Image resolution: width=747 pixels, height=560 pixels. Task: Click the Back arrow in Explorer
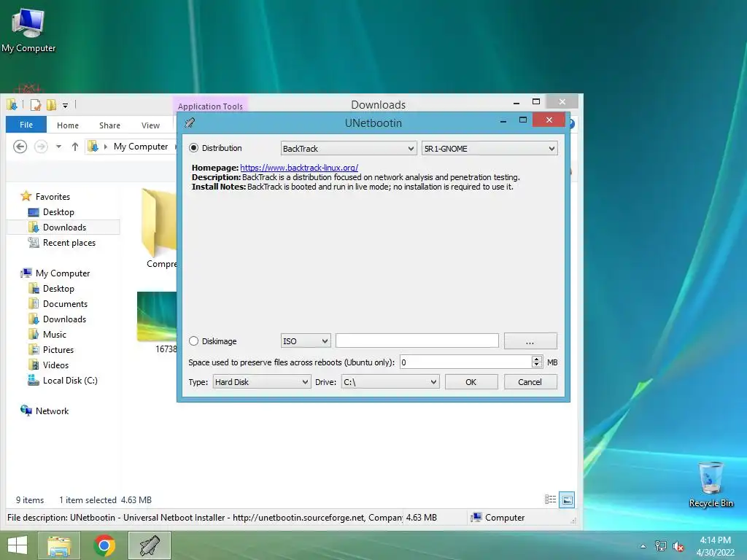(20, 147)
